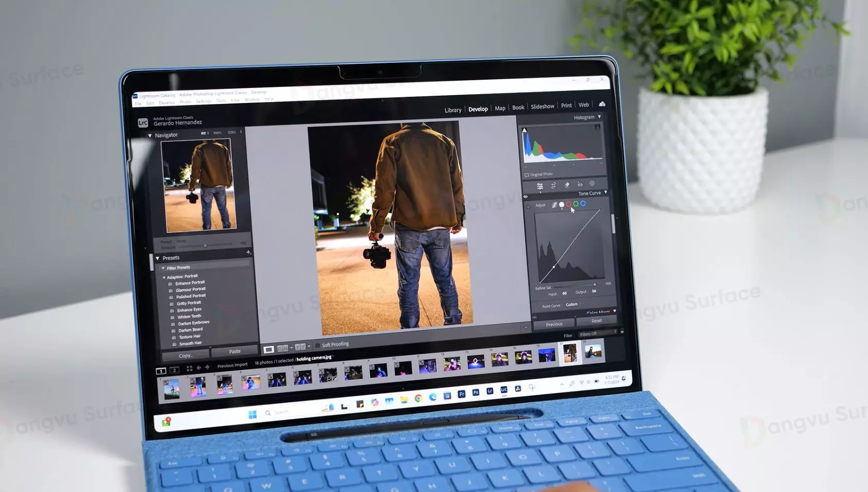Switch to loupe view icon in toolbar
Viewport: 868px width, 492px height.
tap(268, 349)
